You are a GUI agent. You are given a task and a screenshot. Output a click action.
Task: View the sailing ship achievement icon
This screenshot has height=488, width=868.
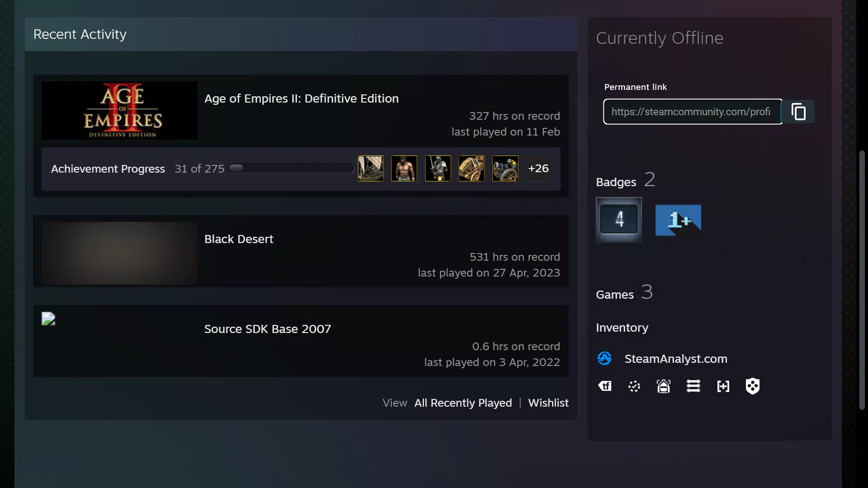(x=371, y=169)
